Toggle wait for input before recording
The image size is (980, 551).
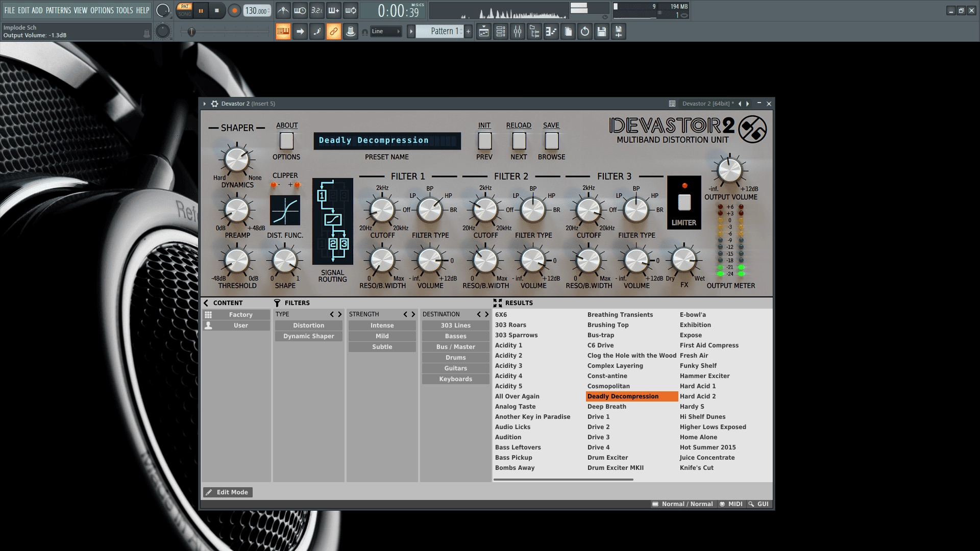tap(300, 10)
